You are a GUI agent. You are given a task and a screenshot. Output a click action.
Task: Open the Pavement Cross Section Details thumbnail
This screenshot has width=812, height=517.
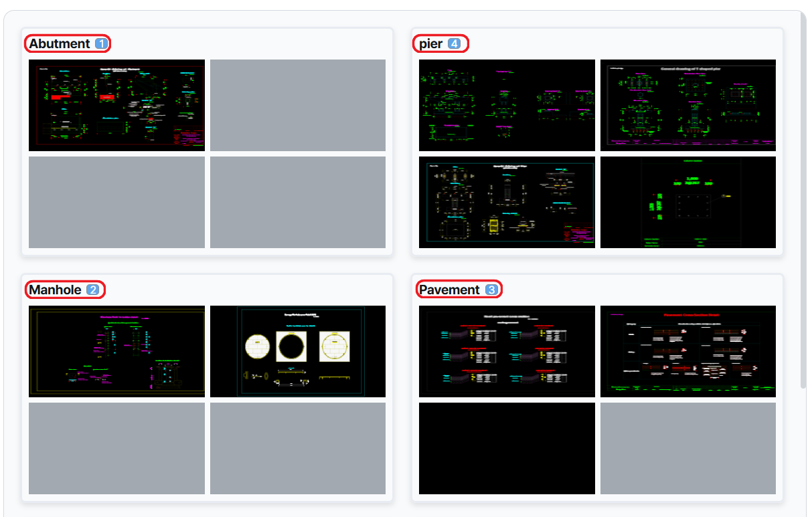click(688, 351)
